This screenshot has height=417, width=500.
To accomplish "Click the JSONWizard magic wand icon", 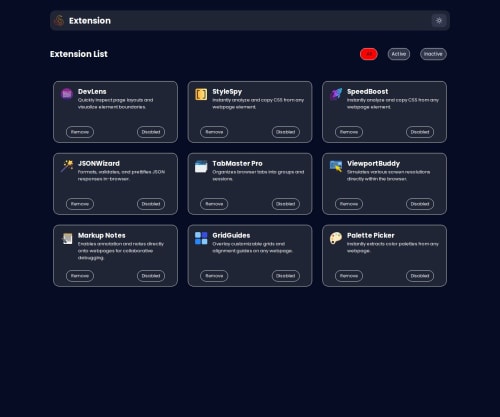I will click(x=67, y=166).
